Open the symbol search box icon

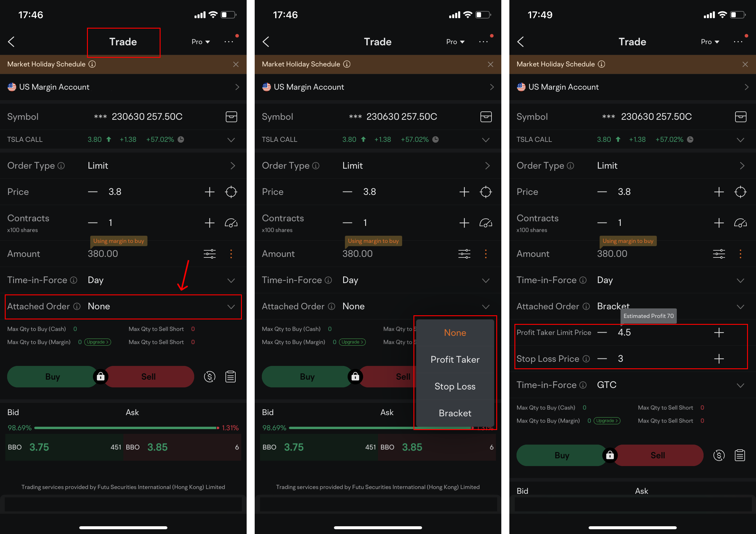pos(231,117)
